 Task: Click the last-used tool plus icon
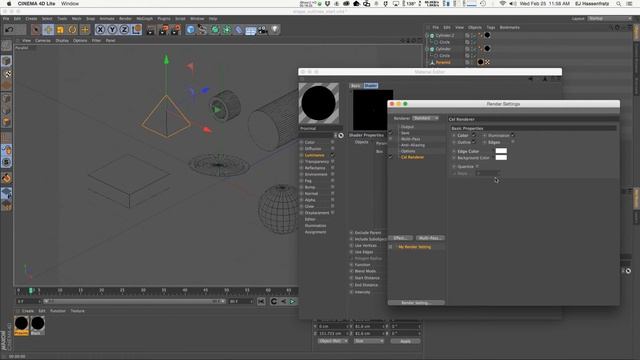[x=85, y=29]
